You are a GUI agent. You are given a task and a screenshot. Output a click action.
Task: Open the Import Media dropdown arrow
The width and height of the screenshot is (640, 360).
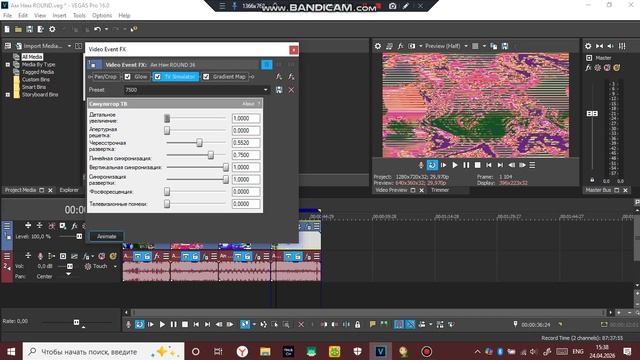point(69,46)
